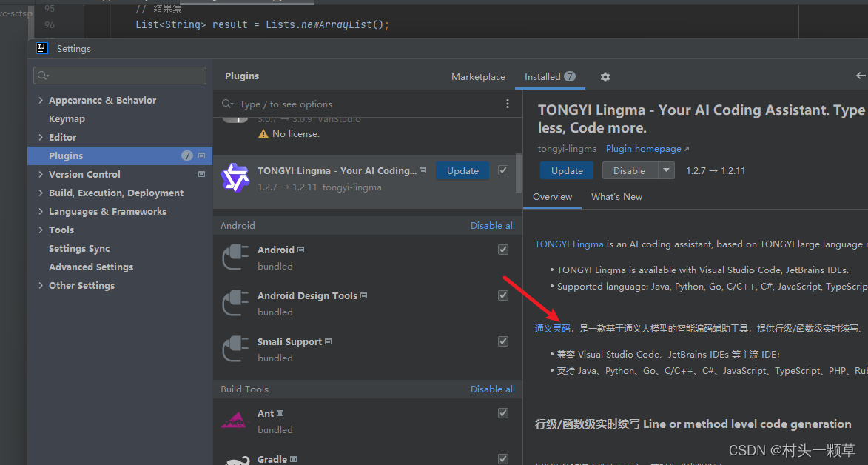Click the bundled marker beside Smali Support

(x=329, y=342)
